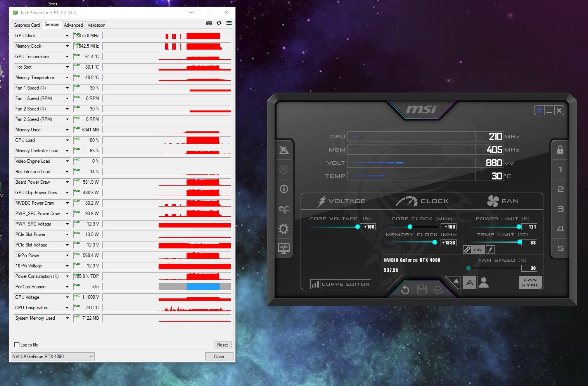588x386 pixels.
Task: Click the up arrow icon beside fan Auto
Action: tap(456, 281)
